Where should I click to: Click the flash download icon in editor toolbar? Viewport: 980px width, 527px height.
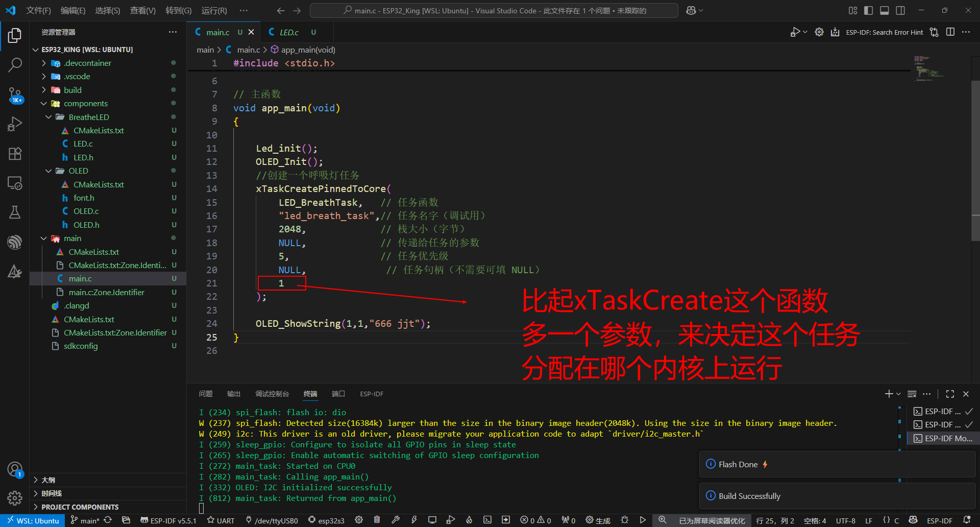pos(835,32)
